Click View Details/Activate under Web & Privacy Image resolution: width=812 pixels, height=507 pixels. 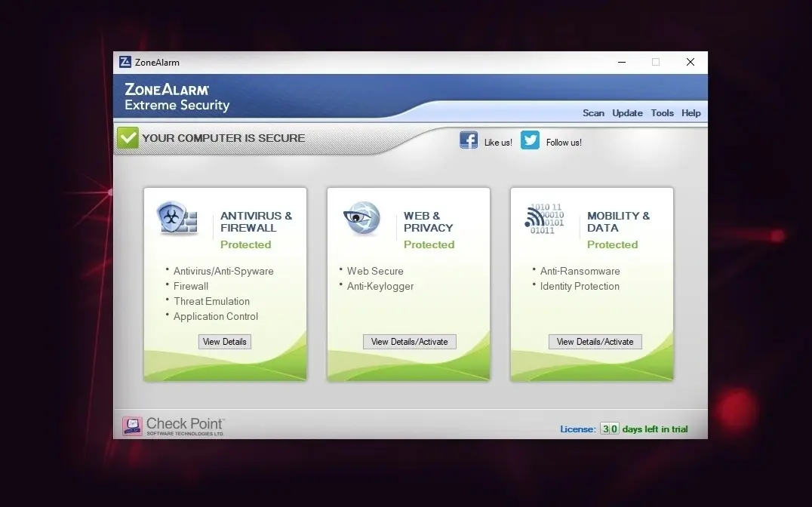tap(410, 342)
